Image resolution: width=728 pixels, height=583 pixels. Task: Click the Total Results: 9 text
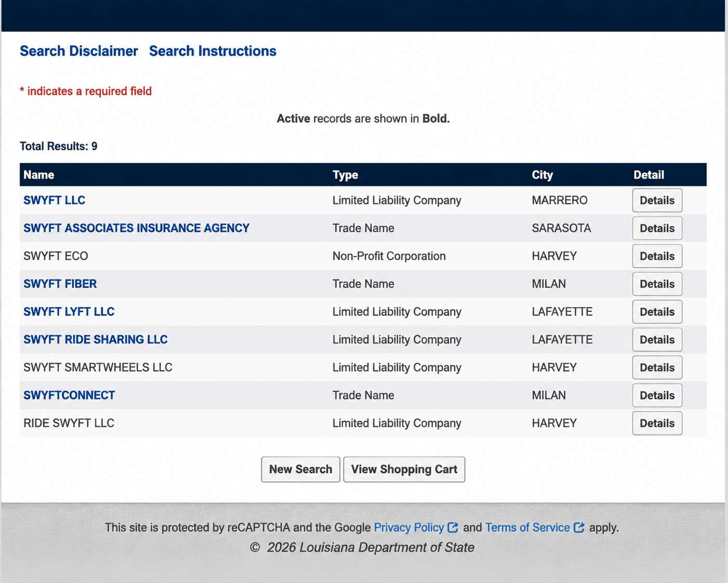click(59, 146)
